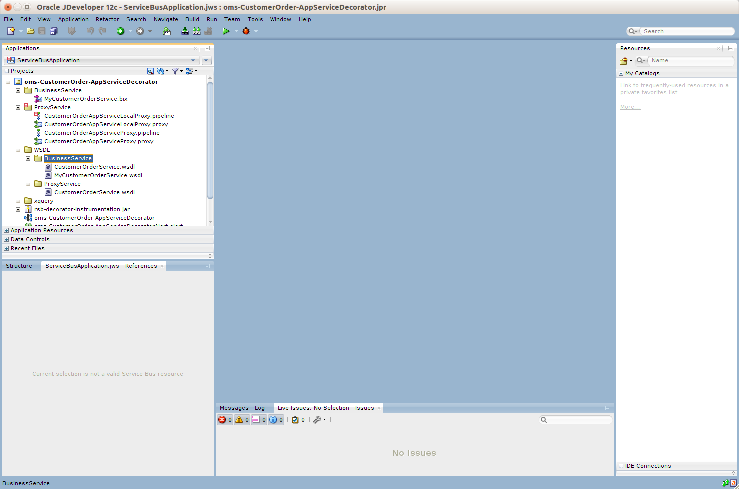Screen dimensions: 739x489
Task: Open the Team menu
Action: 232,19
